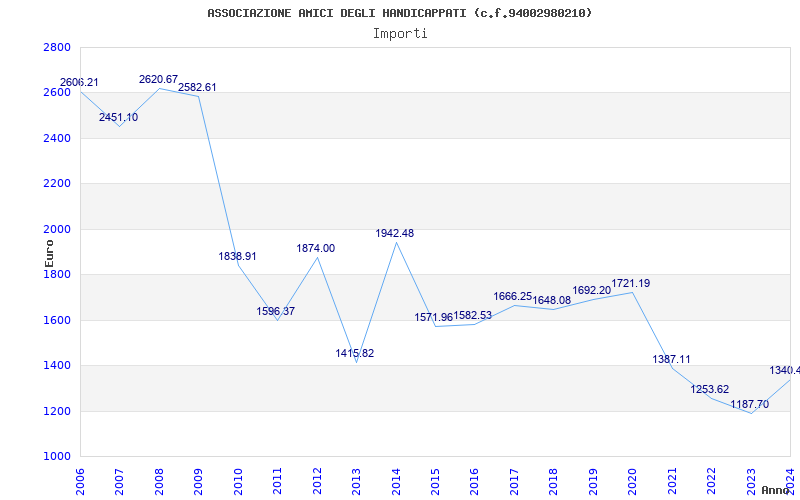Click x-axis year 2009
The image size is (800, 500).
[198, 481]
